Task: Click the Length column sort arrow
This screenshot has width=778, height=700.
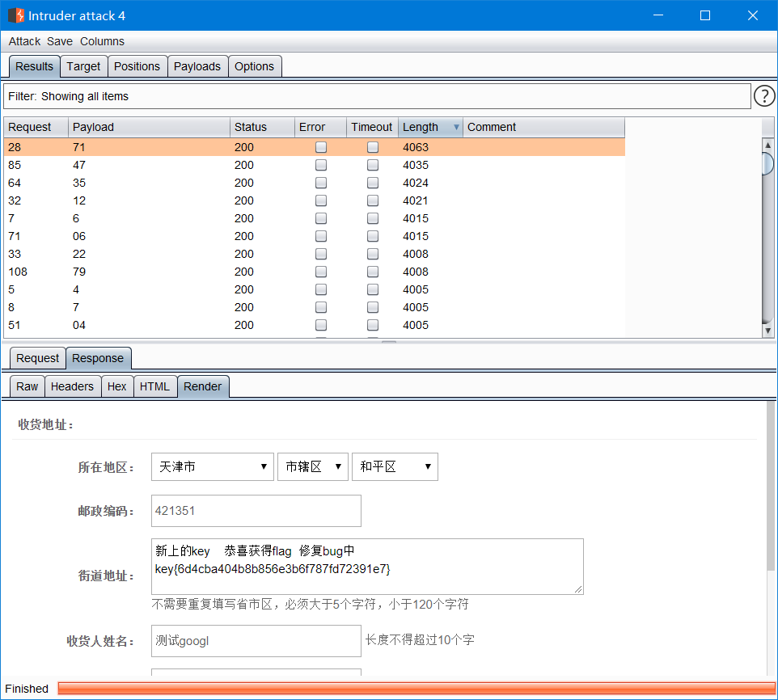Action: tap(456, 128)
